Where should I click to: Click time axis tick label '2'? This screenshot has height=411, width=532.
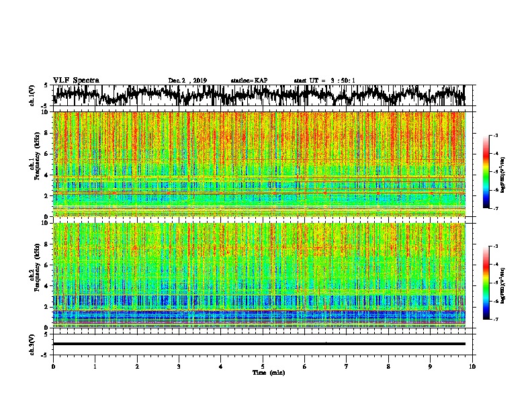tap(137, 367)
